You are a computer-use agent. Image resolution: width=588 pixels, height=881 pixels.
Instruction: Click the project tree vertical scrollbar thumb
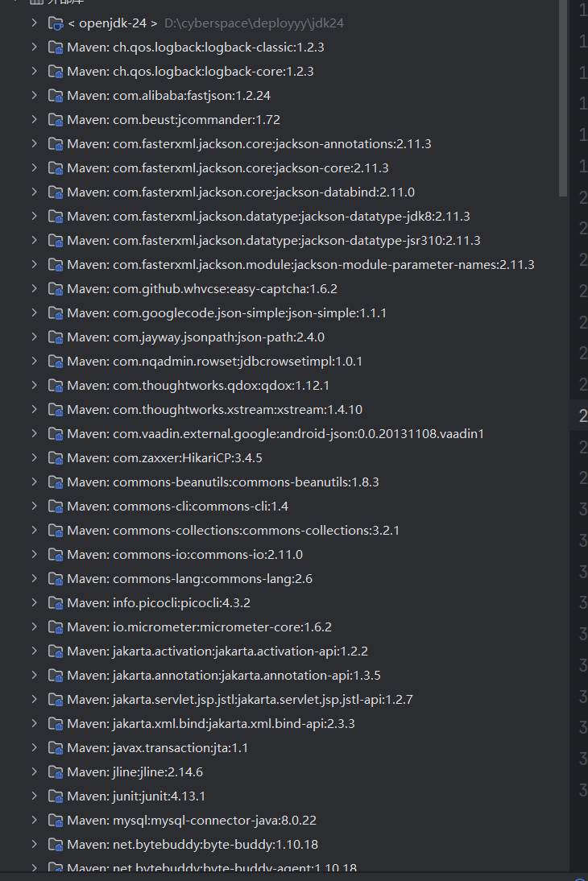tap(563, 98)
